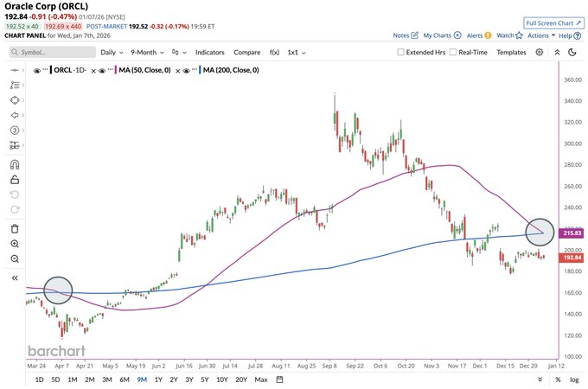Expand the Actions dropdown
Viewport: 588px width, 389px height.
[x=541, y=35]
